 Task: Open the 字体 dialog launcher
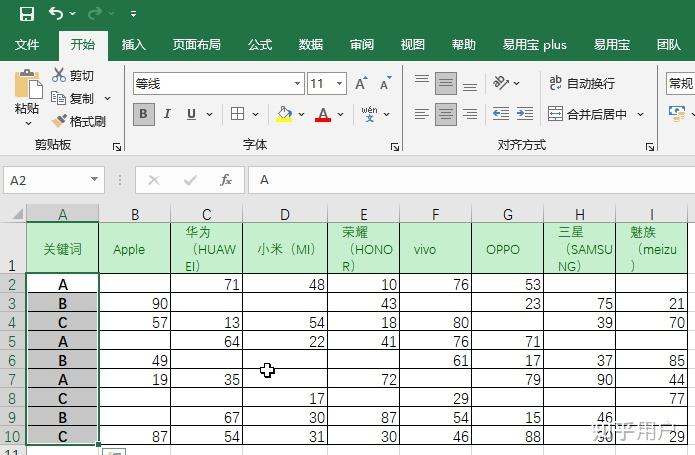394,147
